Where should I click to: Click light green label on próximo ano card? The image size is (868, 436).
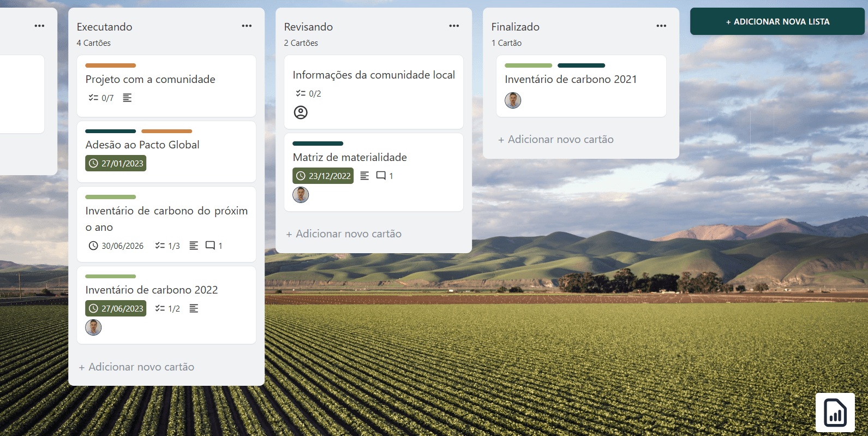(x=110, y=197)
